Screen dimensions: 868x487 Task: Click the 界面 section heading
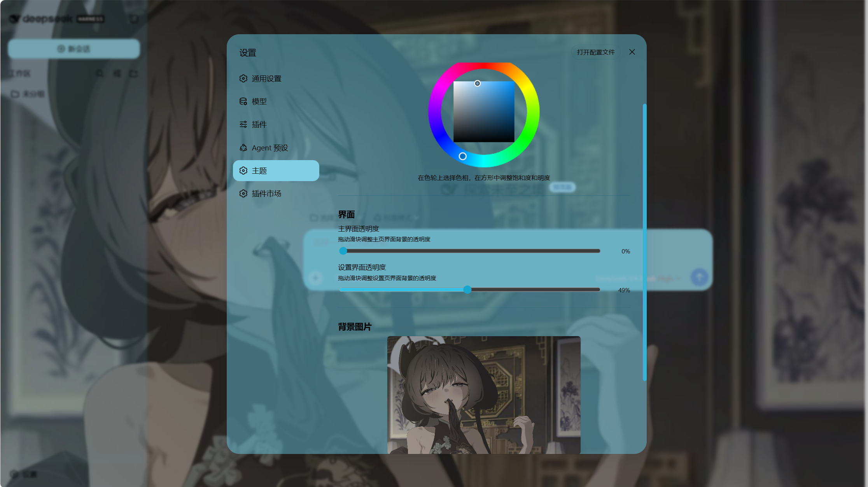click(346, 215)
